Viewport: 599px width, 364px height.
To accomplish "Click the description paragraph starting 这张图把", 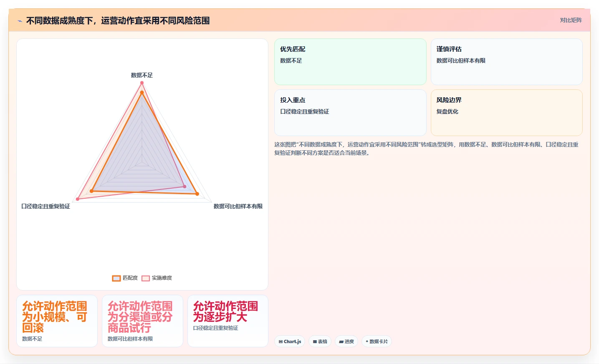I will [426, 149].
